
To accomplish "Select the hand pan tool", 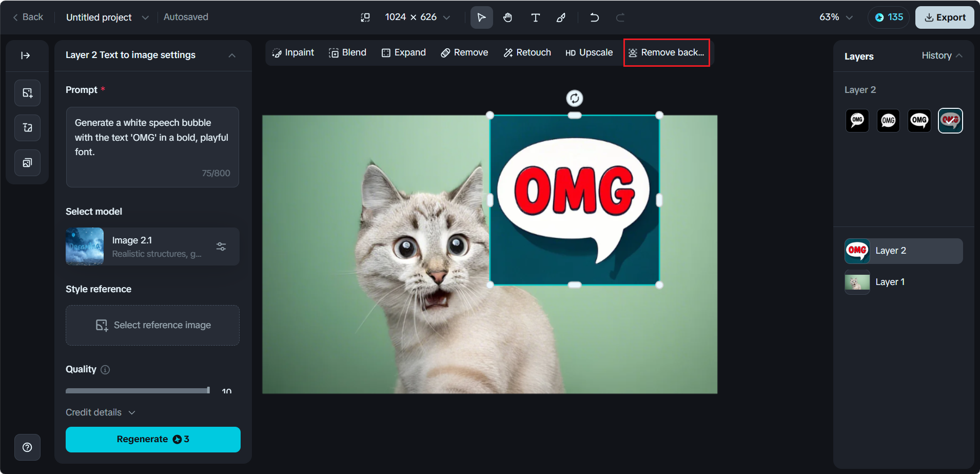I will pyautogui.click(x=507, y=17).
